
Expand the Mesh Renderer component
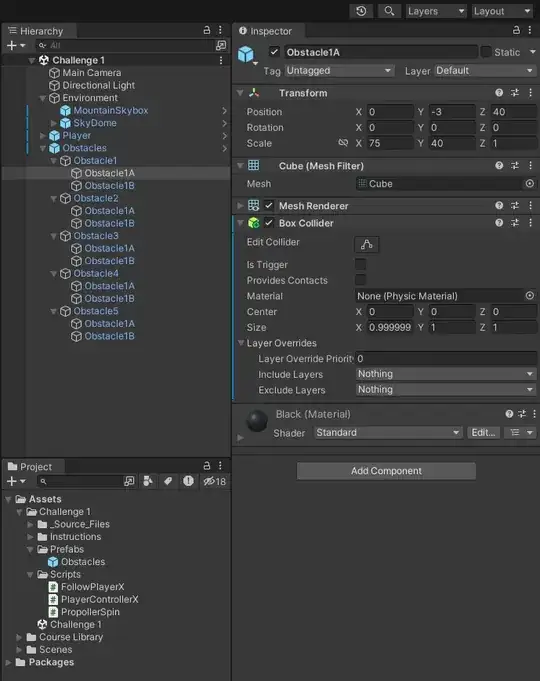(x=240, y=205)
